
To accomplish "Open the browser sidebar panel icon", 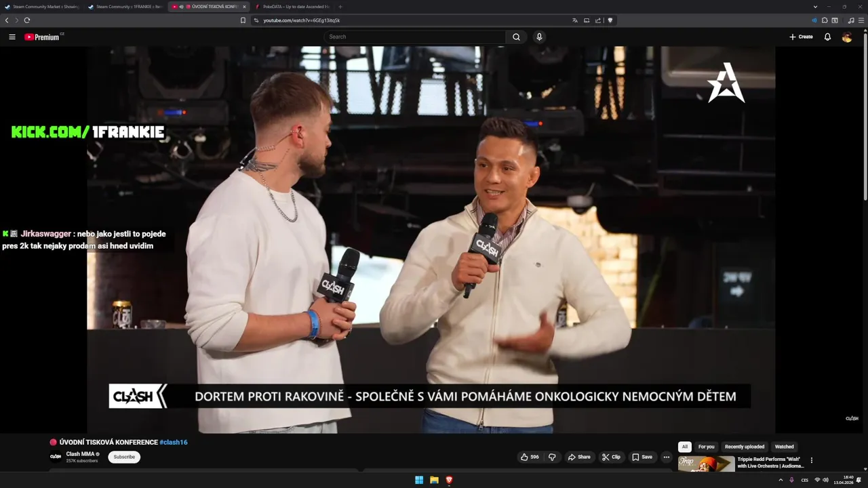I will point(835,20).
